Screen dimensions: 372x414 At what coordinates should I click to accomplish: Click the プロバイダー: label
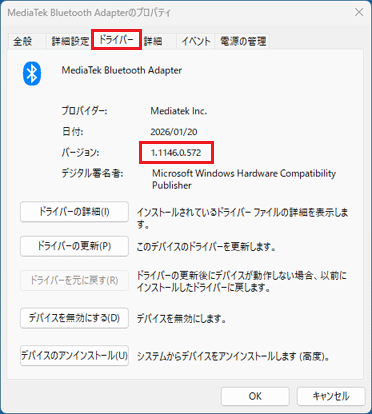tap(84, 111)
